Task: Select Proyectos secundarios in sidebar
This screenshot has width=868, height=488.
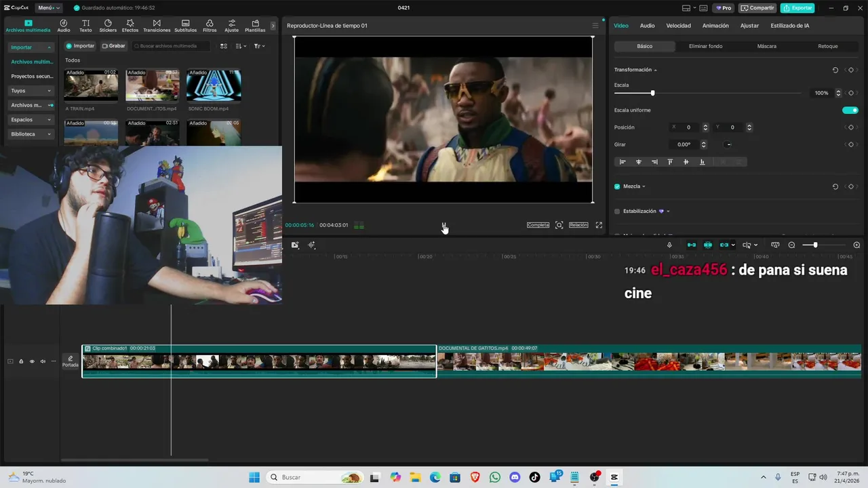Action: tap(31, 77)
